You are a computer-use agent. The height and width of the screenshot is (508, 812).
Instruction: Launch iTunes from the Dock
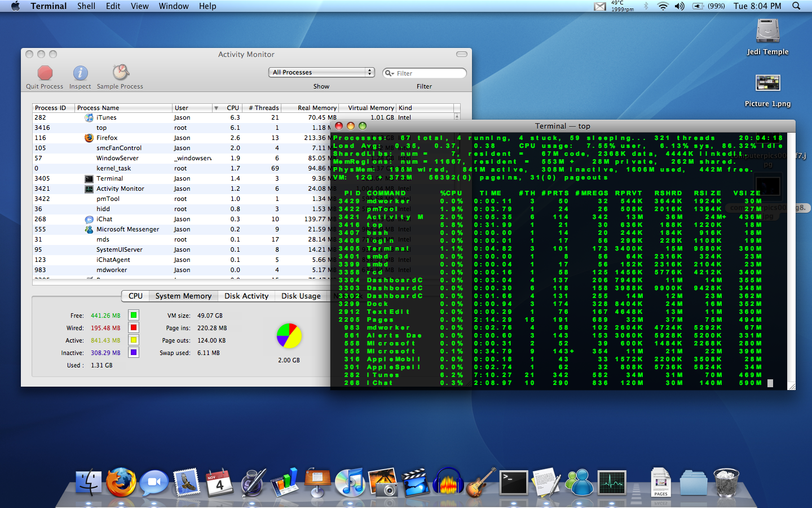pyautogui.click(x=350, y=483)
